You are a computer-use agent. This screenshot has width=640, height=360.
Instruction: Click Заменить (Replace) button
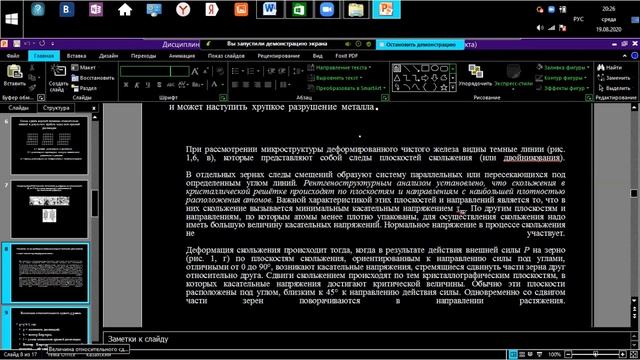click(613, 78)
